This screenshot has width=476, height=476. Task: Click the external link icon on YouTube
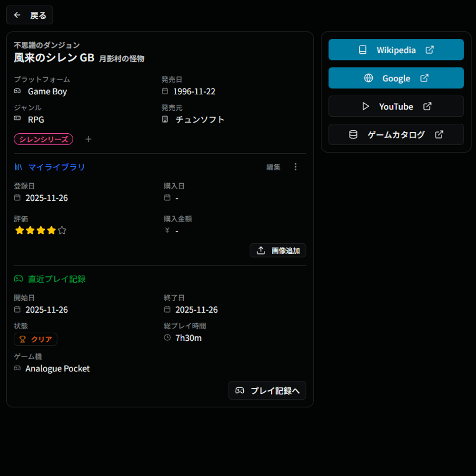(x=427, y=106)
